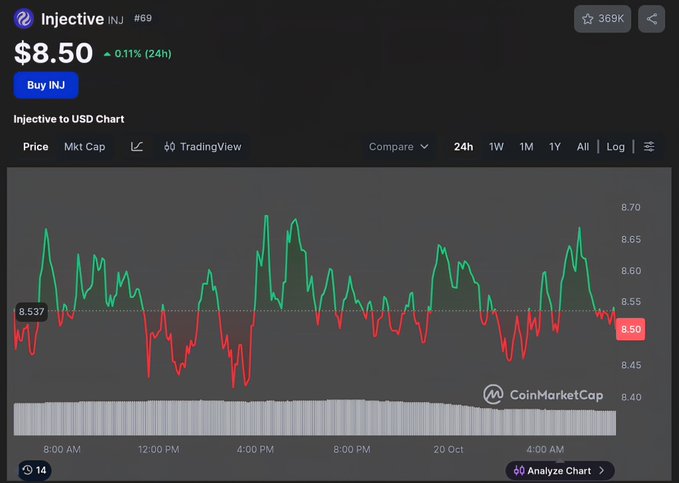Click the Buy INJ button
Screen dimensions: 679x483
46,85
